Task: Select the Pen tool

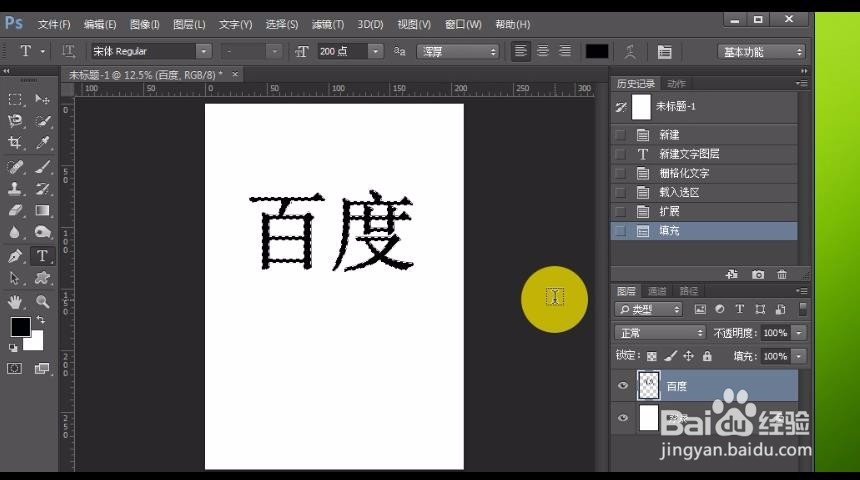Action: point(15,256)
